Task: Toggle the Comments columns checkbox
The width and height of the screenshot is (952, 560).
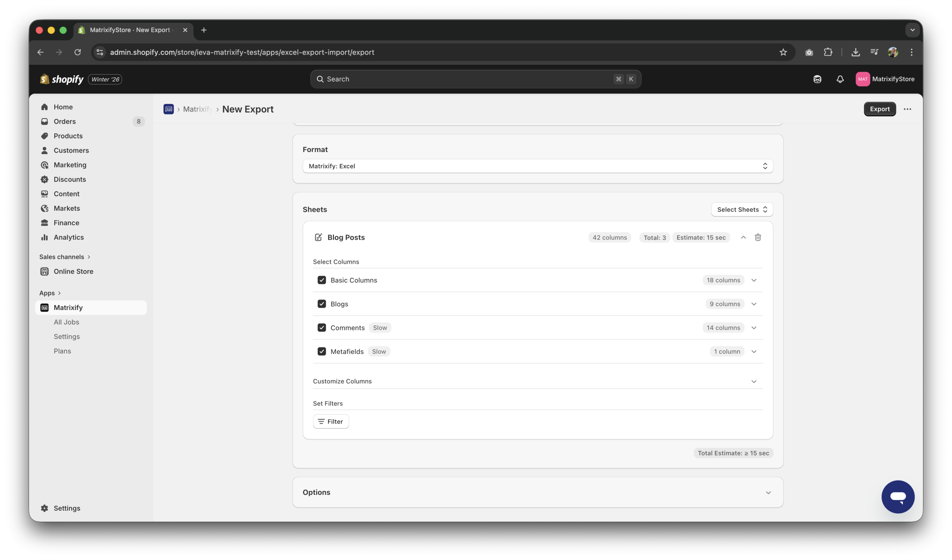Action: 322,328
